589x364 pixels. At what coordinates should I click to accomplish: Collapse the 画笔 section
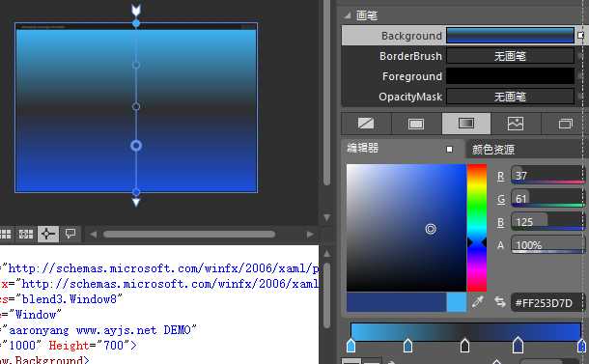point(348,15)
